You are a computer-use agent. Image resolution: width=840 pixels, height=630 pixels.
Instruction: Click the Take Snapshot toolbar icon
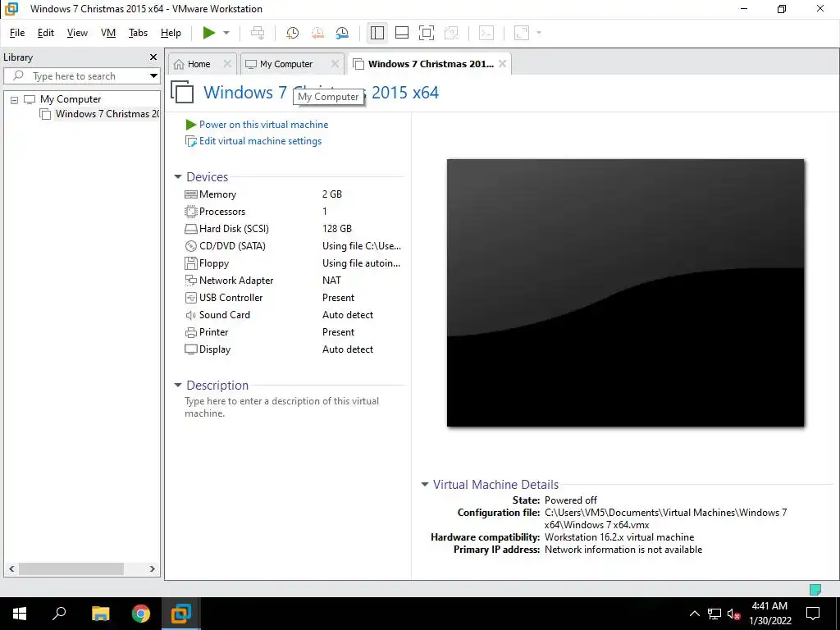pyautogui.click(x=293, y=33)
